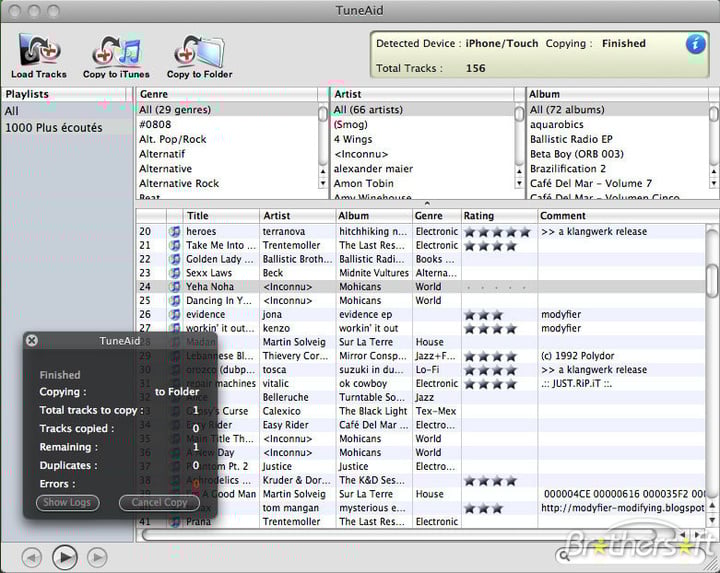
Task: Select Café Del Mar - Volume 7 album
Action: coord(618,183)
